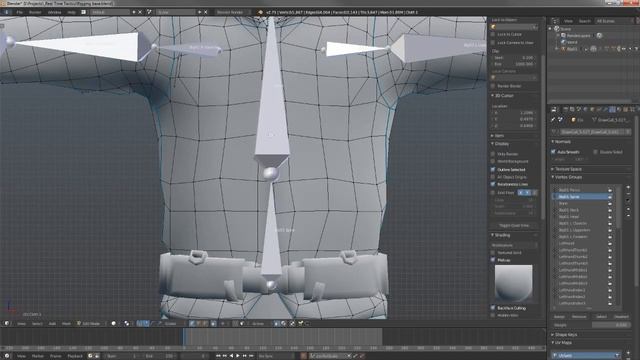This screenshot has height=360, width=640.
Task: Toggle limit selection to visible icon
Action: pyautogui.click(x=213, y=323)
